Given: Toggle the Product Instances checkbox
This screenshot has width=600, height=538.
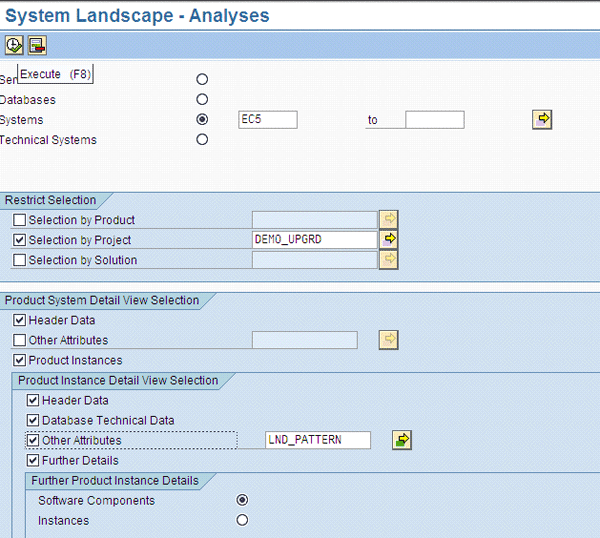Looking at the screenshot, I should (20, 360).
